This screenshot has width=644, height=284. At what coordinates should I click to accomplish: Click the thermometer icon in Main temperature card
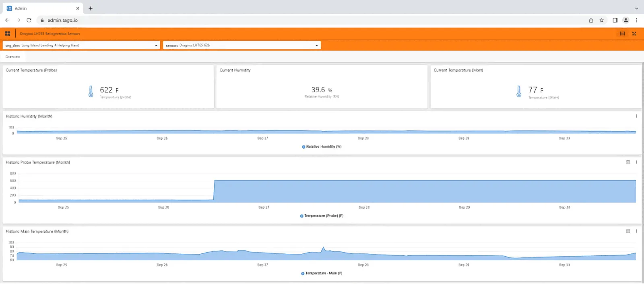pyautogui.click(x=519, y=91)
